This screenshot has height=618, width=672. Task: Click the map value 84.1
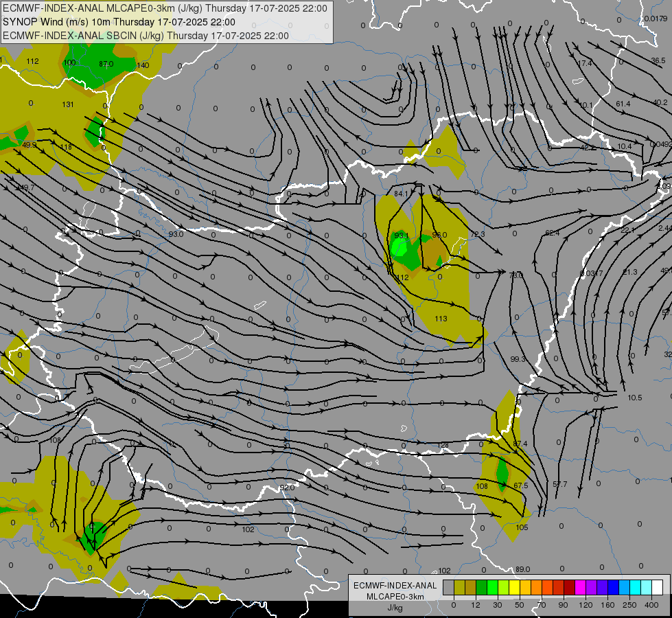pos(401,194)
